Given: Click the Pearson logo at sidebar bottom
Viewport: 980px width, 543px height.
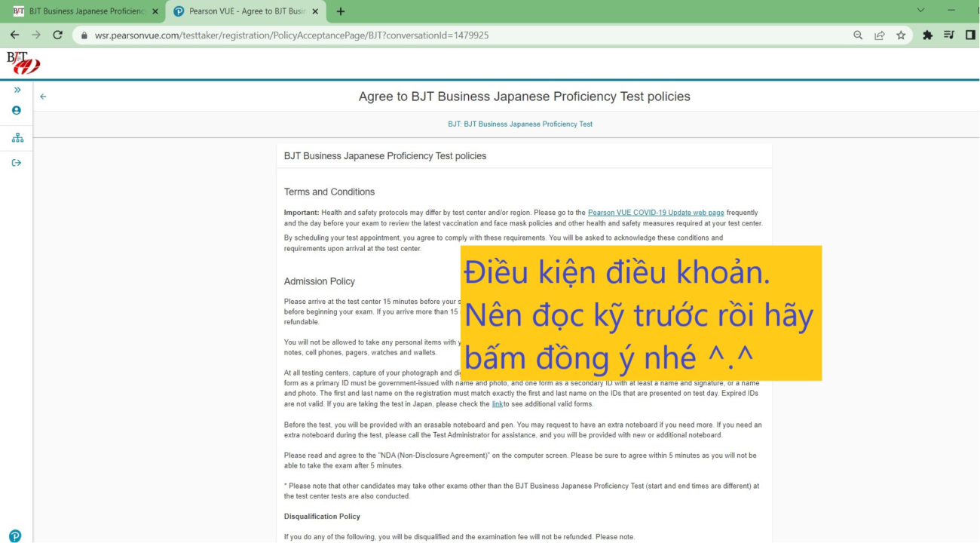Looking at the screenshot, I should [x=15, y=535].
